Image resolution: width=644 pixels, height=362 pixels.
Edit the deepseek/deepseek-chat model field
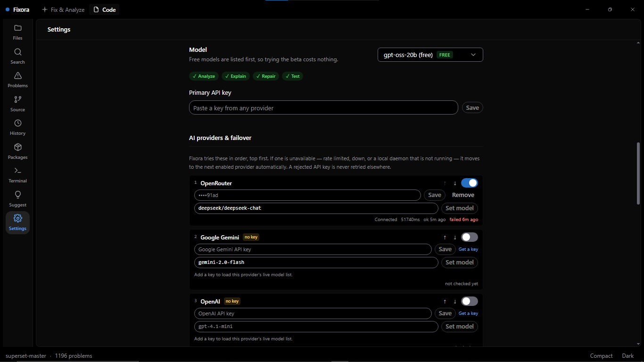tap(316, 208)
